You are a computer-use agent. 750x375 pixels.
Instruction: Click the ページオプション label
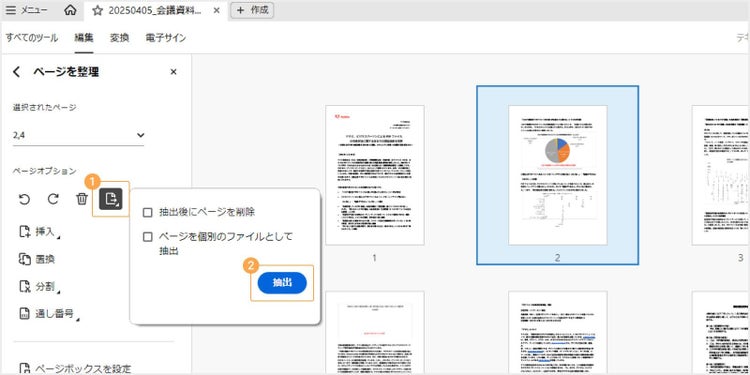point(44,171)
